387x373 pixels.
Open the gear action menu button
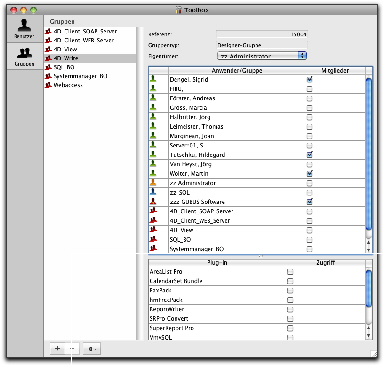91,349
